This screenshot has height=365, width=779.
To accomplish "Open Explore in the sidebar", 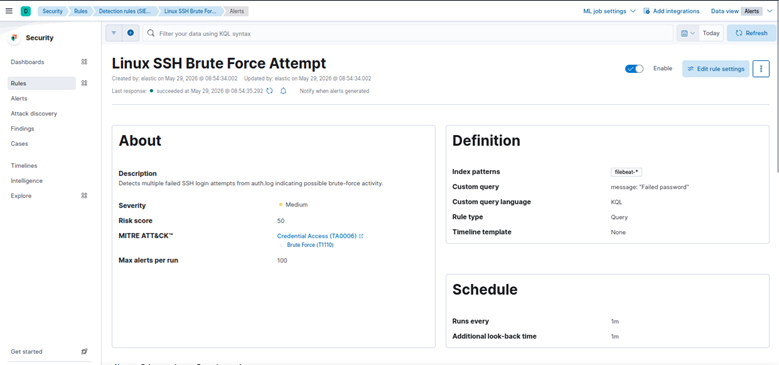I will [x=21, y=196].
